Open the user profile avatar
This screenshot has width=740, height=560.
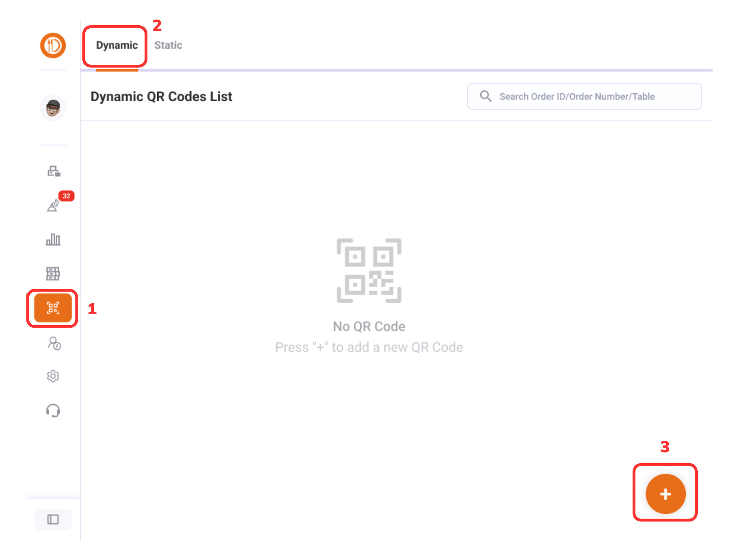[x=53, y=108]
